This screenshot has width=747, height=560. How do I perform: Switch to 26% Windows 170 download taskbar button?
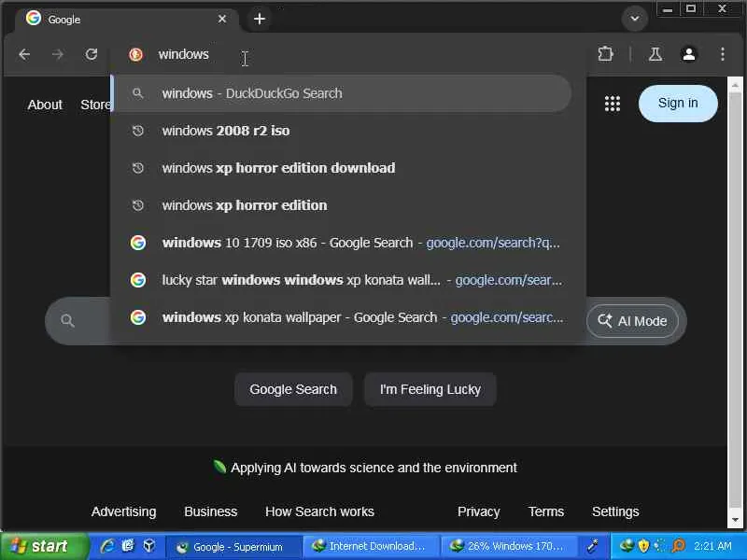tap(509, 547)
